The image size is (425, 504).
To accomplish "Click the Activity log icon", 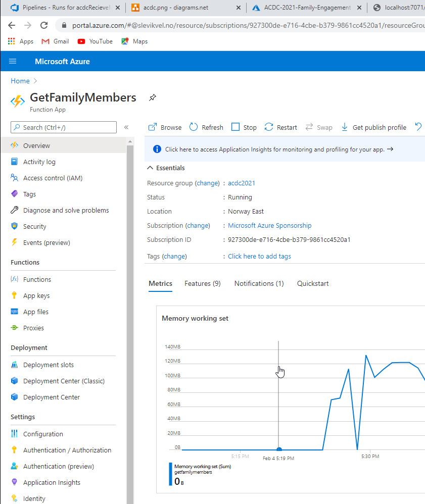I will point(15,162).
